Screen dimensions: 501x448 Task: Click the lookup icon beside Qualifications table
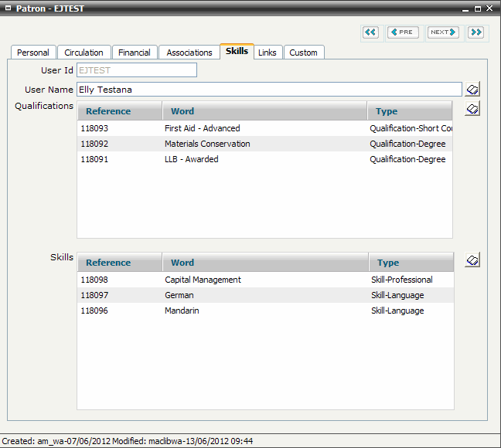tap(473, 109)
